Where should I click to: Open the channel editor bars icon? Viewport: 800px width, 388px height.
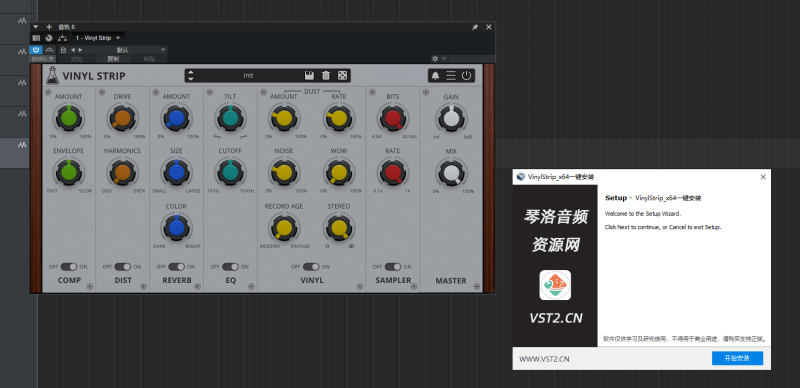pos(36,38)
